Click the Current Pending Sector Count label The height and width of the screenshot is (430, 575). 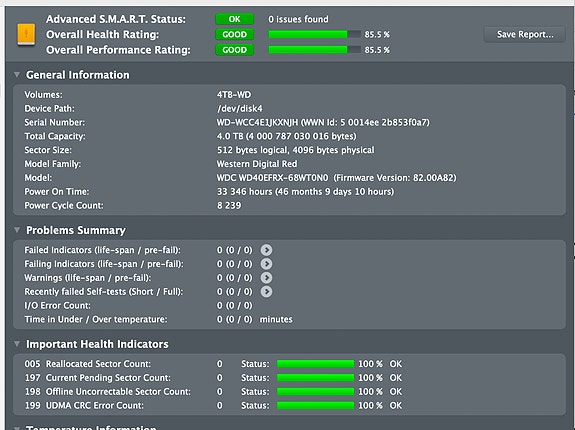(x=108, y=378)
